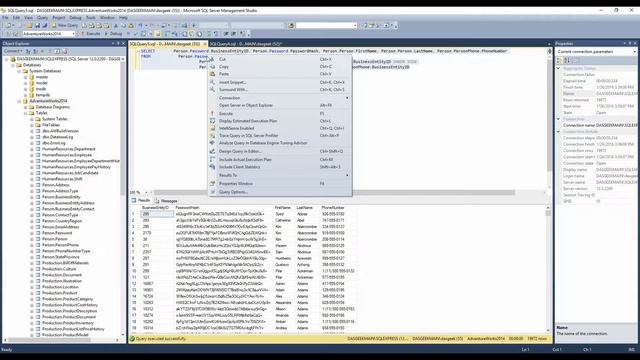Click the Paste clipboard icon in context menu
The image size is (640, 360).
(x=212, y=74)
